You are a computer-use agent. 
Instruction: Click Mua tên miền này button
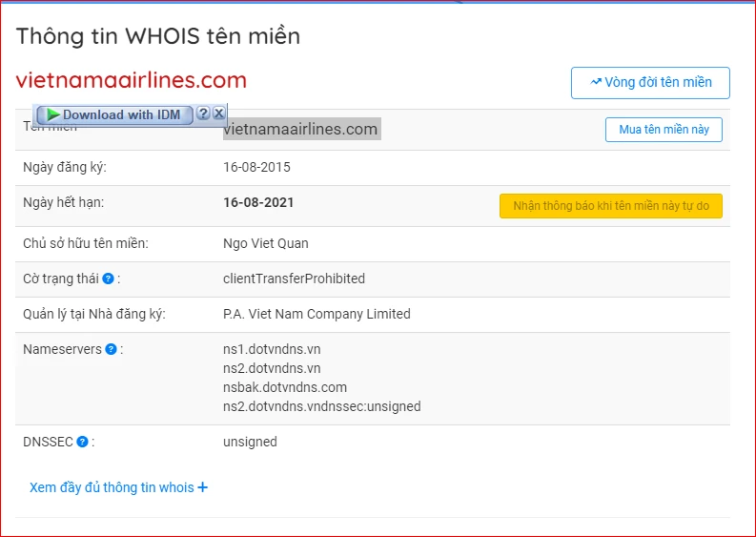[664, 130]
